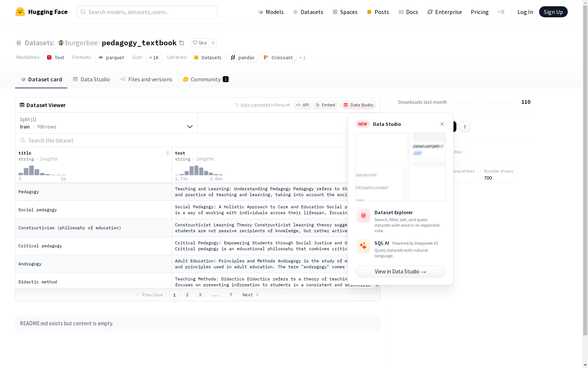Open Enterprise in top navigation
Viewport: 588px width, 368px height.
(x=444, y=12)
